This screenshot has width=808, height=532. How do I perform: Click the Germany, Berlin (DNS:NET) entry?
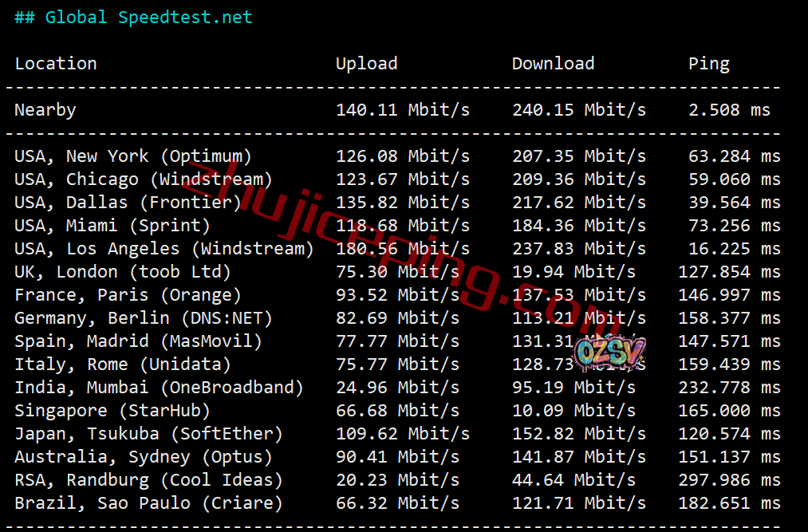[144, 318]
